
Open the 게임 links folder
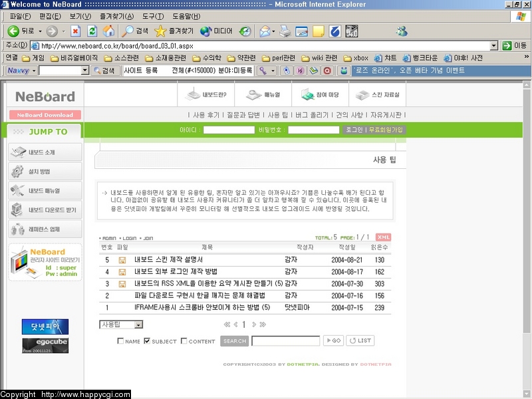33,58
